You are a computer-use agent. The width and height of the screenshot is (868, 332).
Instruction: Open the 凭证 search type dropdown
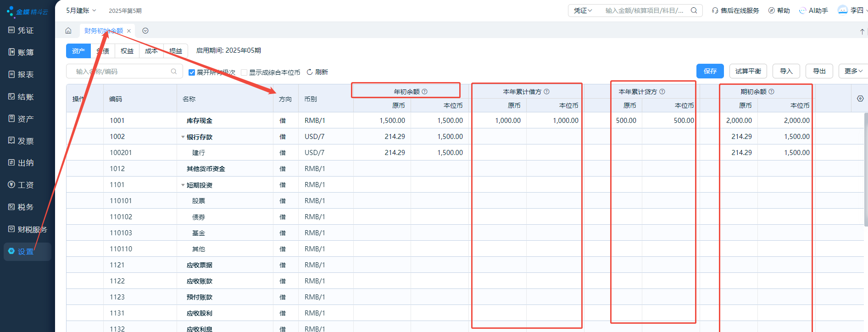(583, 11)
